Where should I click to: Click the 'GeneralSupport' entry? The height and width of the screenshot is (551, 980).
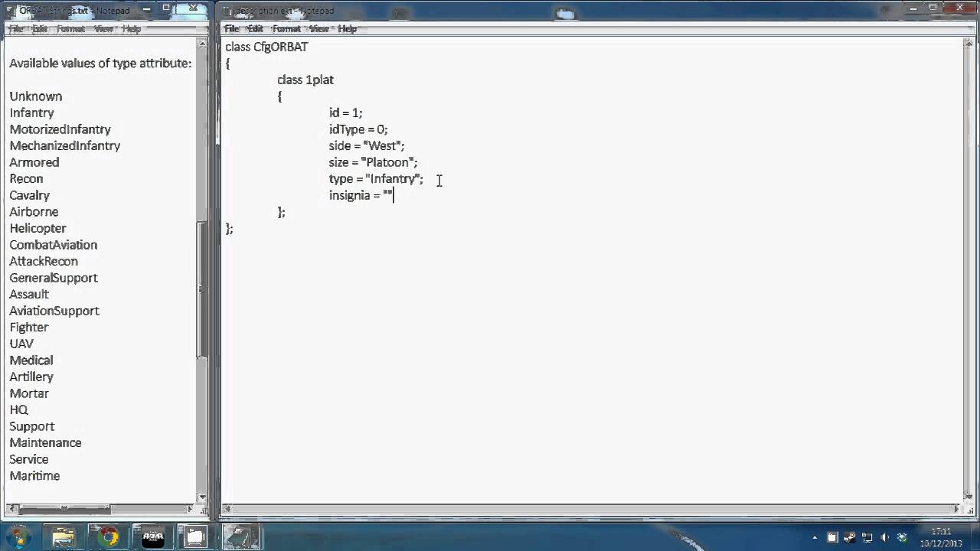(54, 278)
